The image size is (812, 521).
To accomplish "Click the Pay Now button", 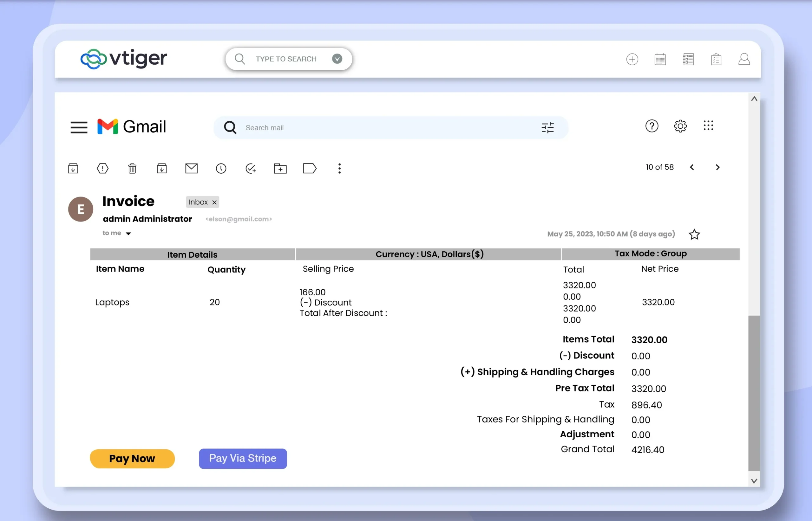I will pos(132,459).
